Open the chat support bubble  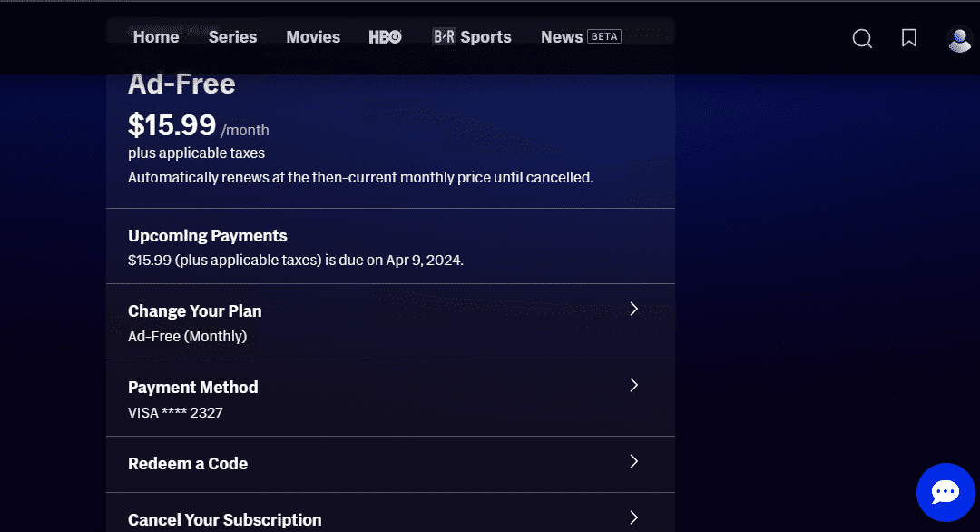point(945,492)
